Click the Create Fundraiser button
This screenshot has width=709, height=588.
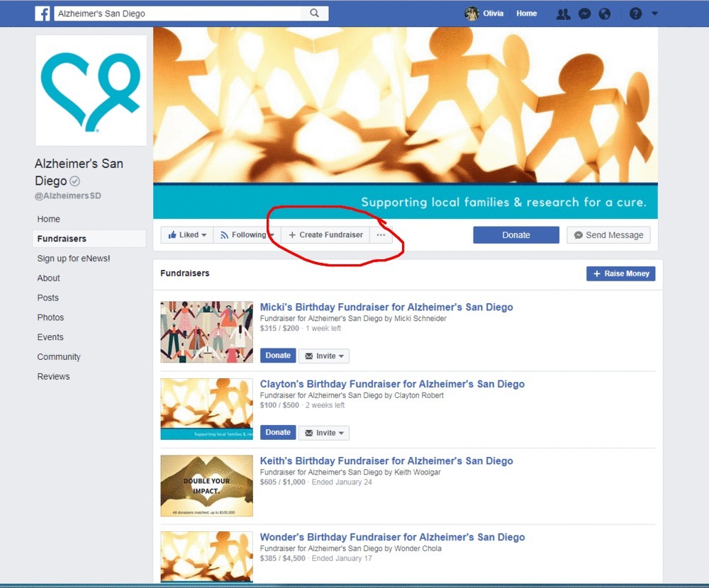click(x=325, y=235)
